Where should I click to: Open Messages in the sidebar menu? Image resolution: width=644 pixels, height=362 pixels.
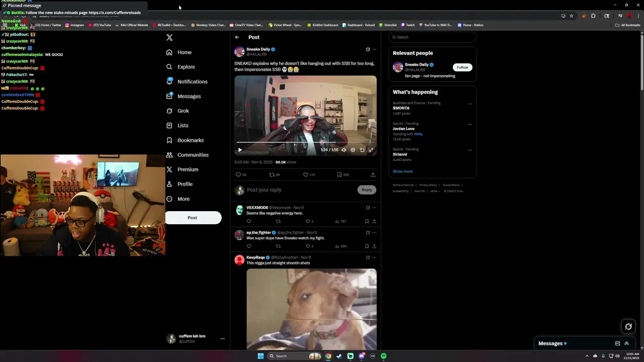pos(184,96)
